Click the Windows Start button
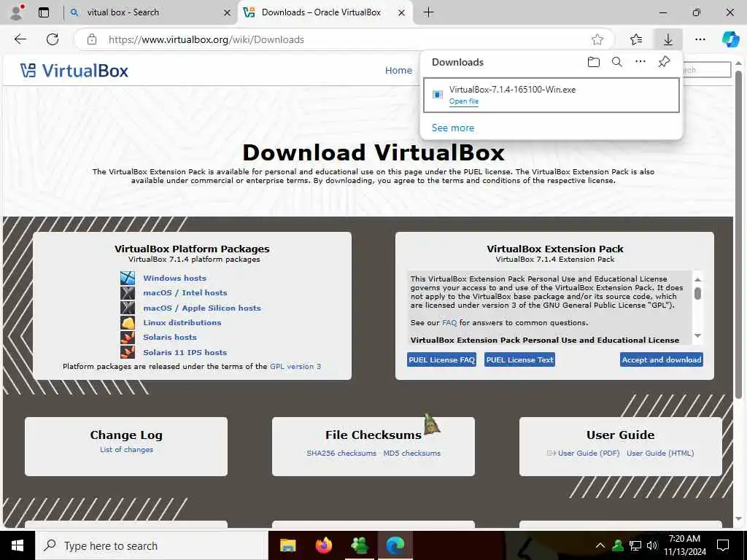This screenshot has height=560, width=747. point(18,545)
